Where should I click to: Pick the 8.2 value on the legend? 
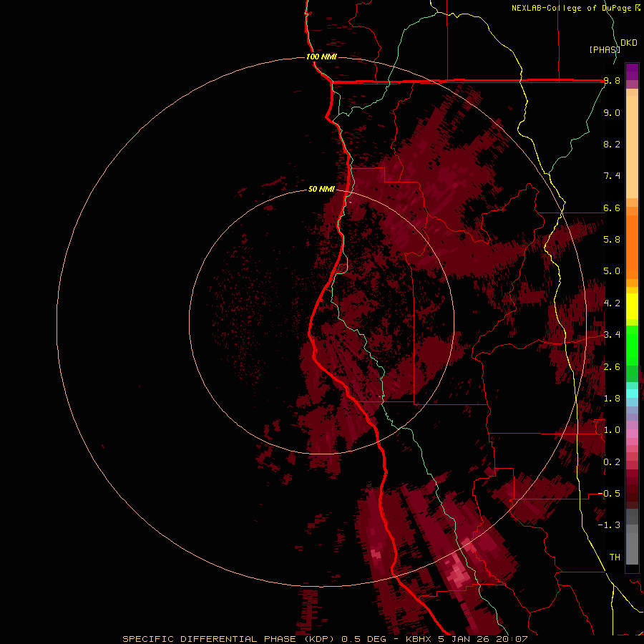612,144
